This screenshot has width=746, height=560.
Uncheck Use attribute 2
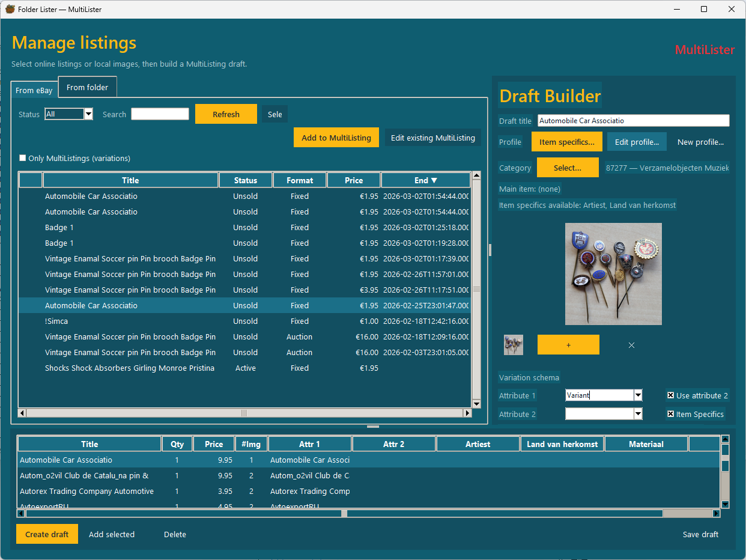coord(671,395)
